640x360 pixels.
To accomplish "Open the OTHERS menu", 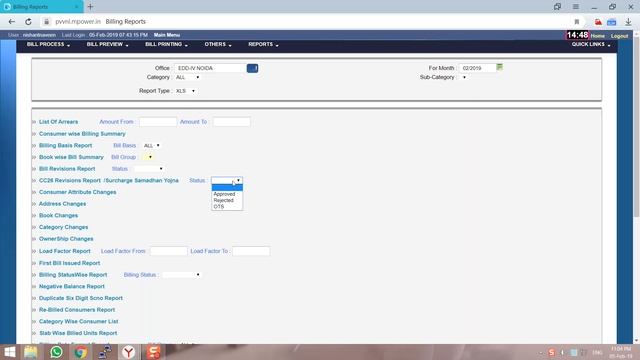I will pyautogui.click(x=218, y=44).
